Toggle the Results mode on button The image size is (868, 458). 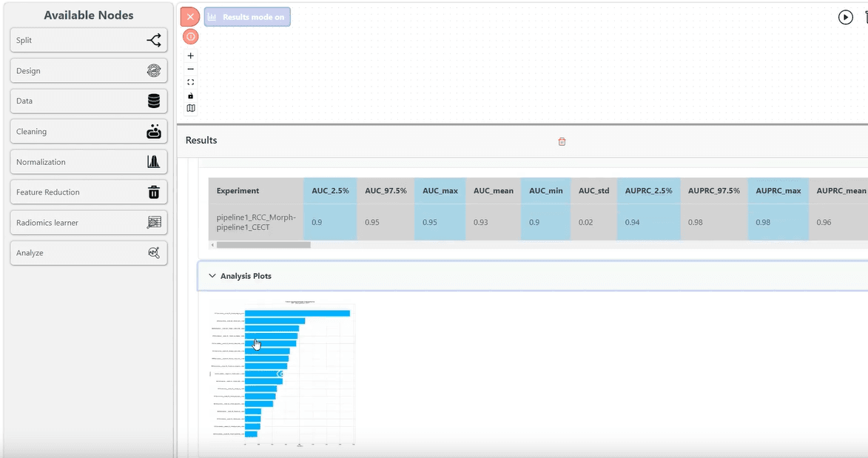pos(247,17)
